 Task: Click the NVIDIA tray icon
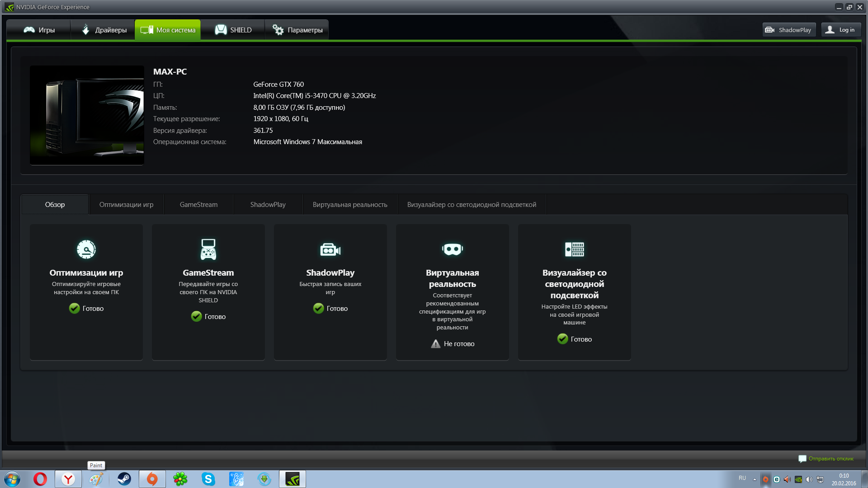(x=798, y=479)
